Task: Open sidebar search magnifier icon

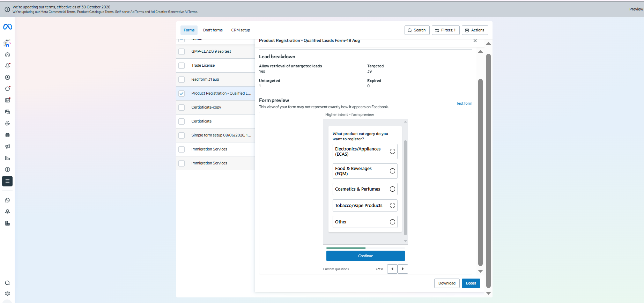Action: click(7, 283)
